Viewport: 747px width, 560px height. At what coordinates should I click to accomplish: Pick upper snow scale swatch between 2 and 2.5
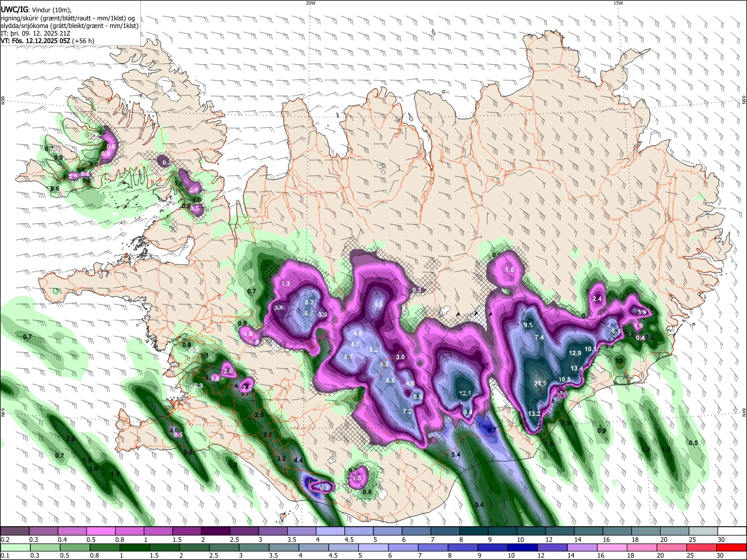215,531
